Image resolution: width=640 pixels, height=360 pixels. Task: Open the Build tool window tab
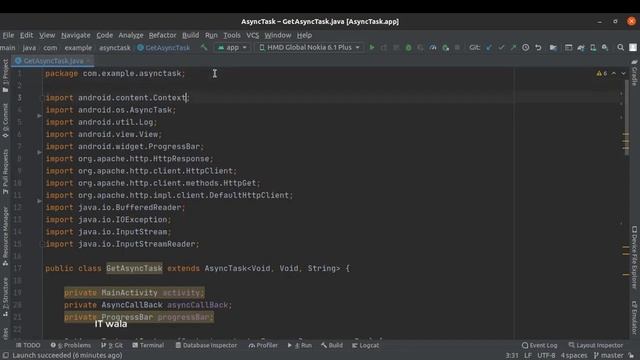[x=331, y=345]
